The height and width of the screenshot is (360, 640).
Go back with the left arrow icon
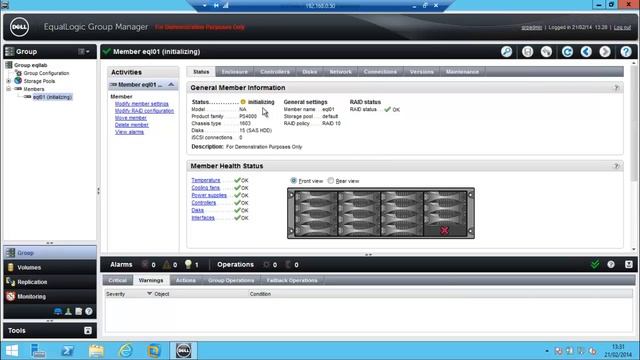coord(586,52)
